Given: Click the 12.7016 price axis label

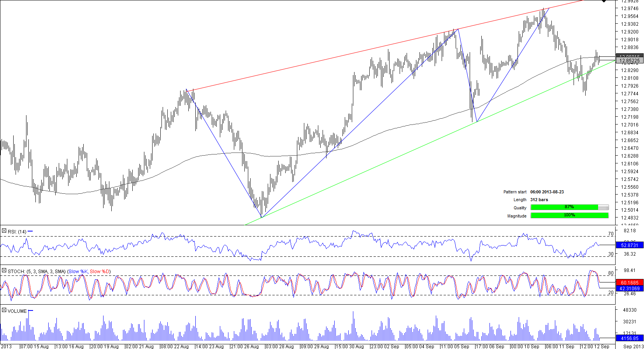Looking at the screenshot, I should pos(630,125).
